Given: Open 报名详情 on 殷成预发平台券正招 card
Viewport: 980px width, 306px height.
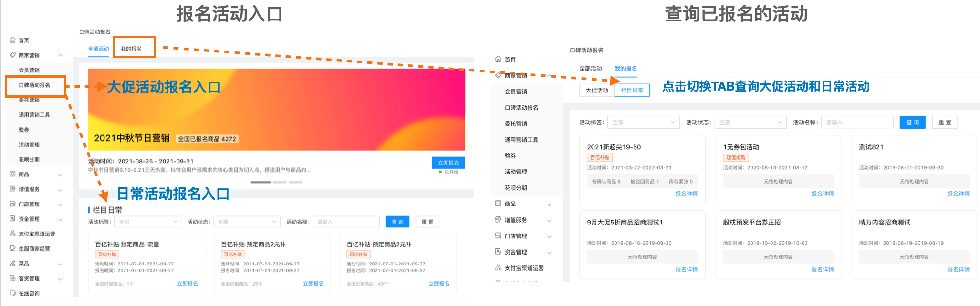Looking at the screenshot, I should 823,269.
